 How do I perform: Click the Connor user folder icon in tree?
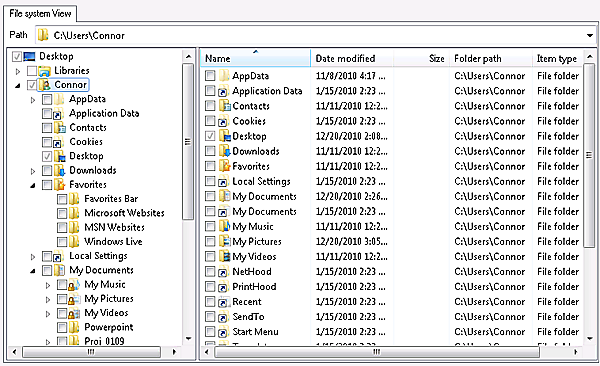tap(44, 85)
